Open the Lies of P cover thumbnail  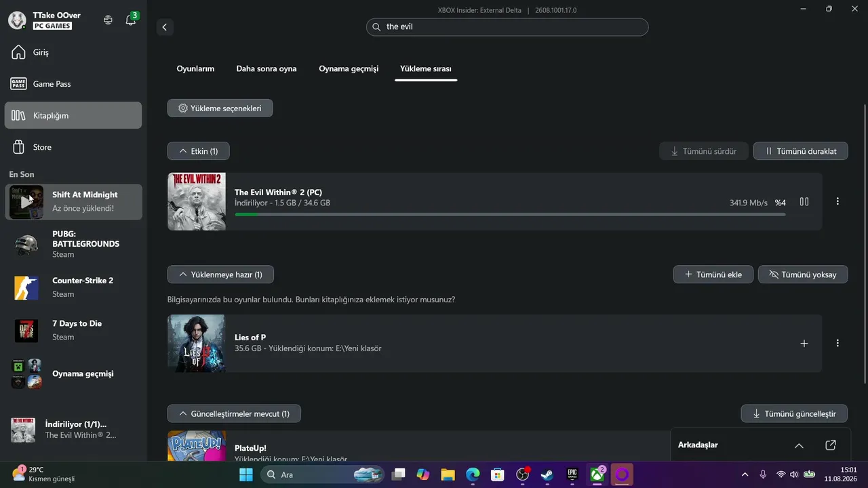click(196, 343)
